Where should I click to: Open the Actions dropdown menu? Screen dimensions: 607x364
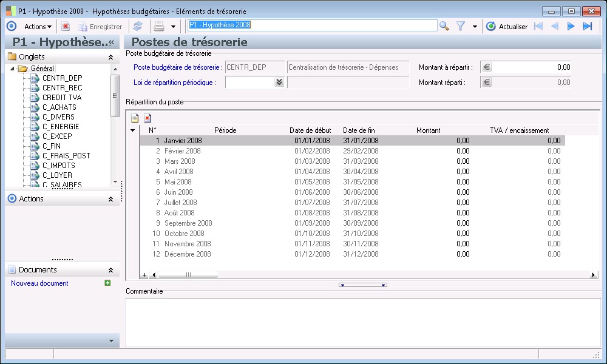click(38, 26)
